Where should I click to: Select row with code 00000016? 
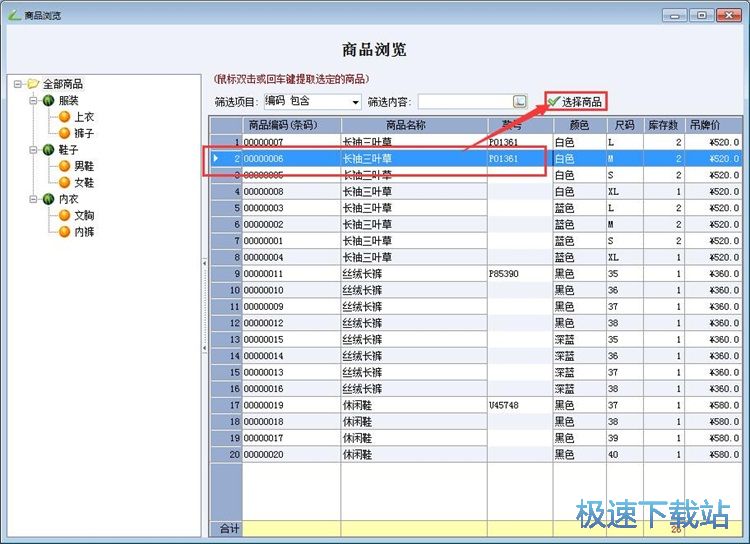(x=476, y=389)
